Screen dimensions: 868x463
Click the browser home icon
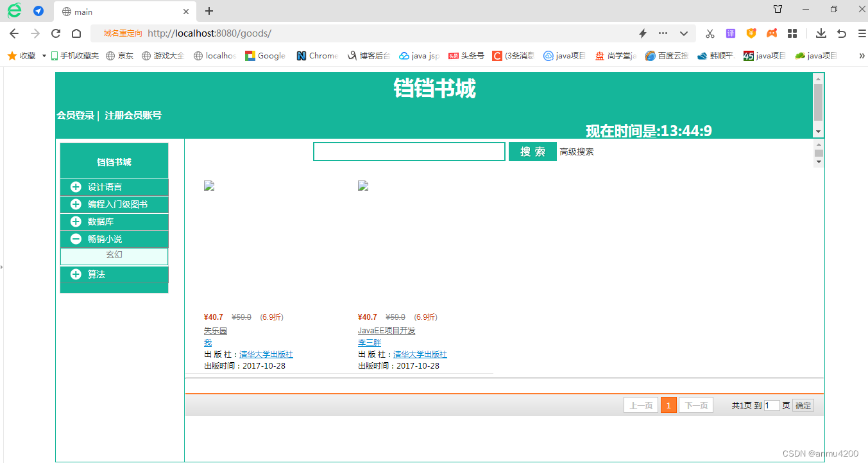[76, 33]
